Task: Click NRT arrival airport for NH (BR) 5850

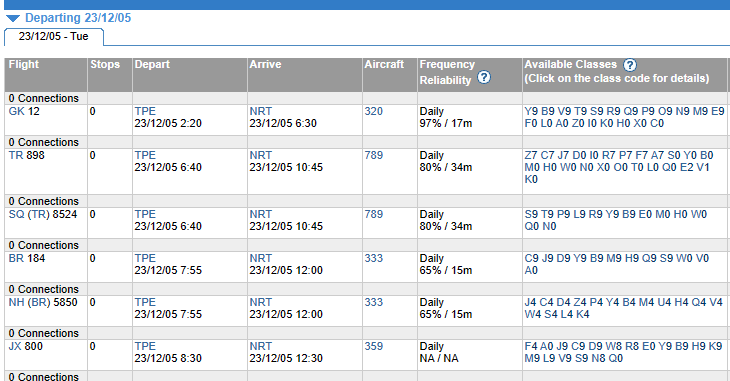Action: (260, 302)
